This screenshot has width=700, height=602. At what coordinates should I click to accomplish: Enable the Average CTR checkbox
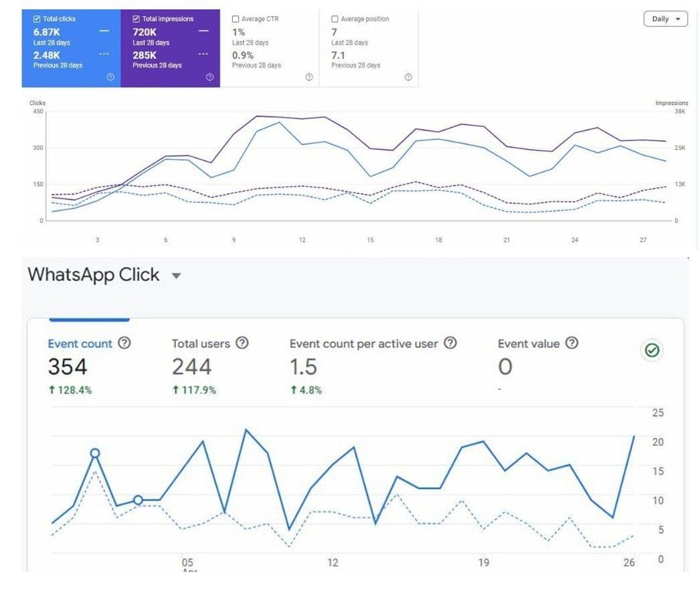pyautogui.click(x=236, y=19)
